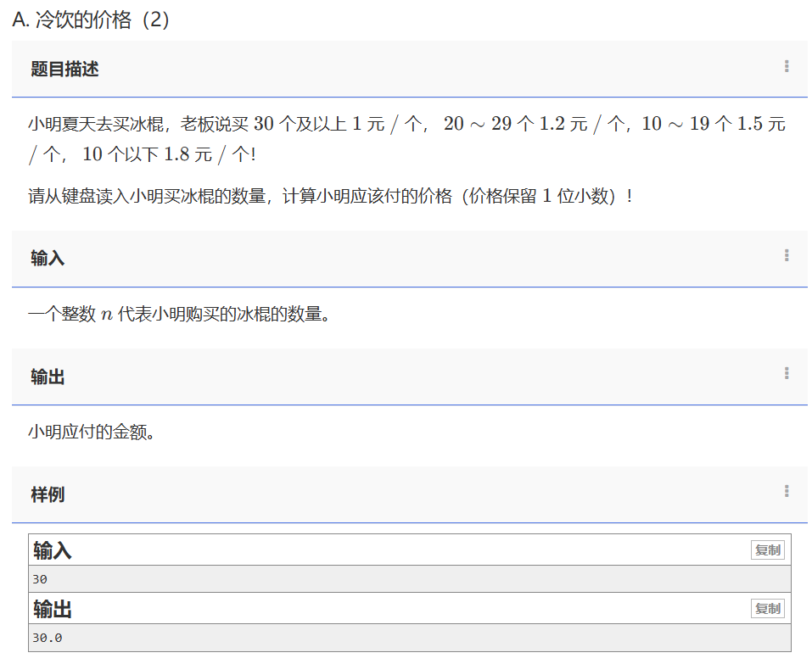Click the sample output value 30.0
Image resolution: width=812 pixels, height=664 pixels.
[47, 638]
